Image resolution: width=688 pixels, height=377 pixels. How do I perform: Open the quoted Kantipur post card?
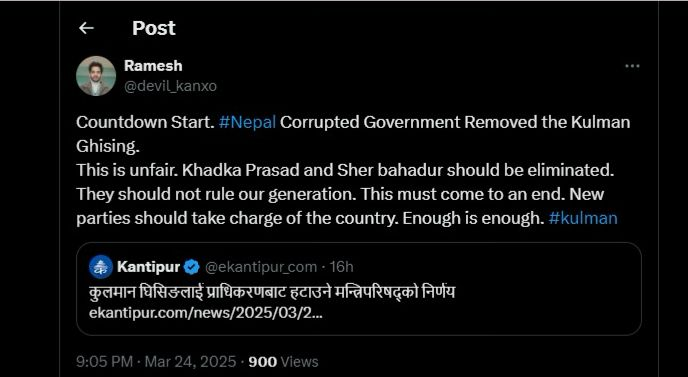359,289
